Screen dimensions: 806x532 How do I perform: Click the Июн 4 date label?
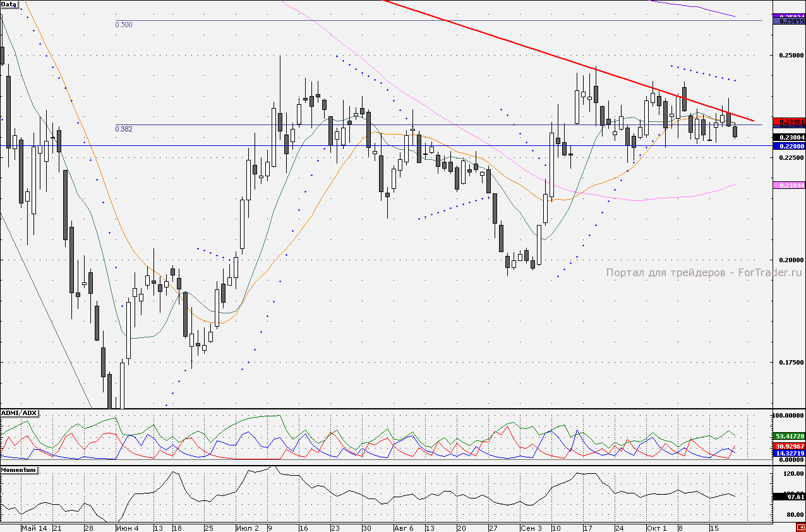click(128, 528)
